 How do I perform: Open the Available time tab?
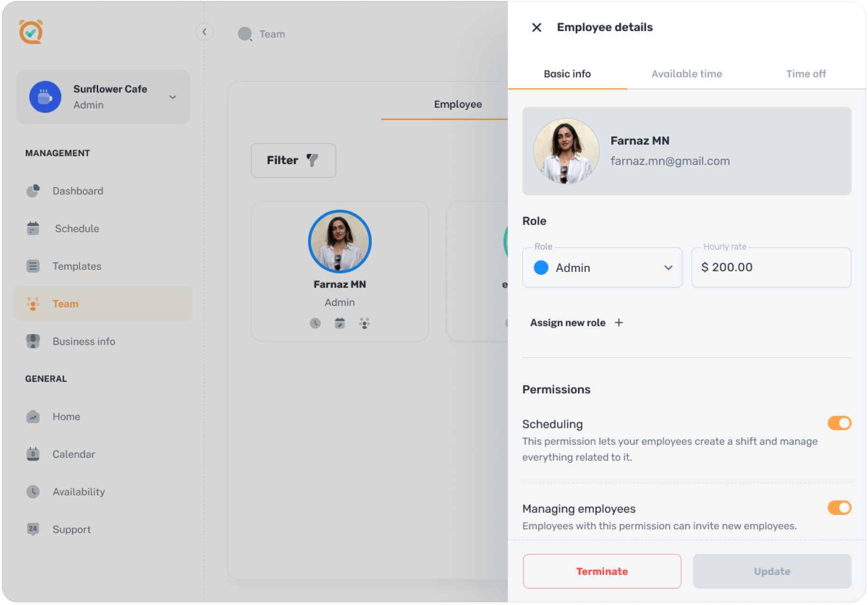[686, 74]
